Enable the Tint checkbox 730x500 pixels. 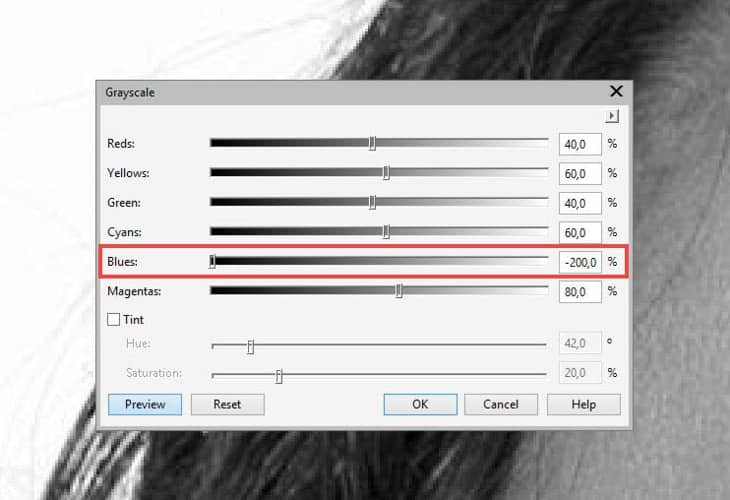[113, 320]
